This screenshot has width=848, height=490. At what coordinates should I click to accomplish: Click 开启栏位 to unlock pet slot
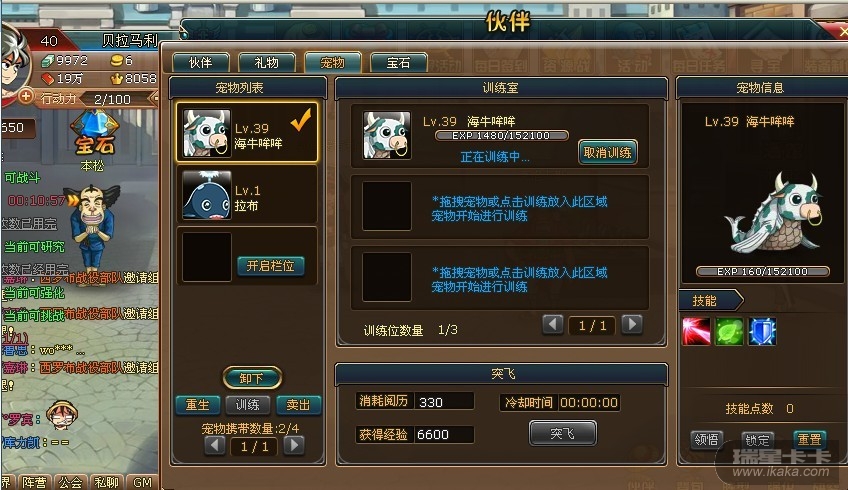[270, 266]
